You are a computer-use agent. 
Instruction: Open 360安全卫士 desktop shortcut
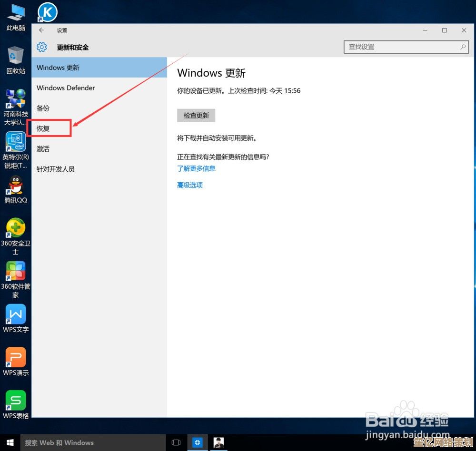[x=16, y=237]
